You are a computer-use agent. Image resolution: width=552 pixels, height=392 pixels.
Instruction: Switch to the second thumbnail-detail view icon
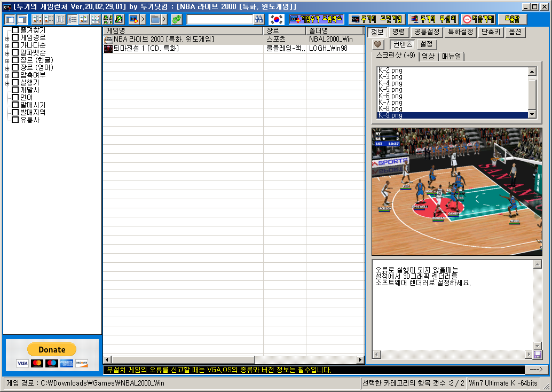(49, 19)
